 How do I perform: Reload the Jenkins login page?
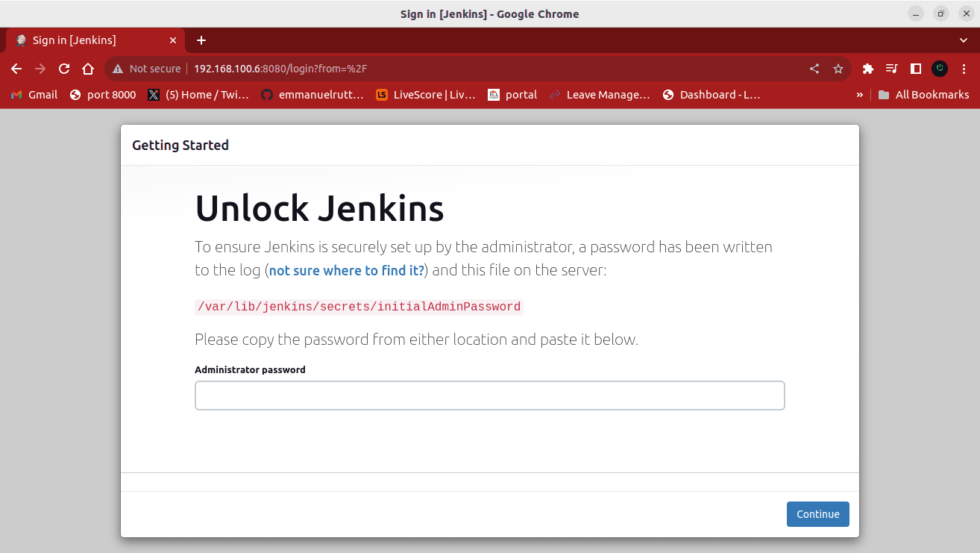pyautogui.click(x=64, y=69)
